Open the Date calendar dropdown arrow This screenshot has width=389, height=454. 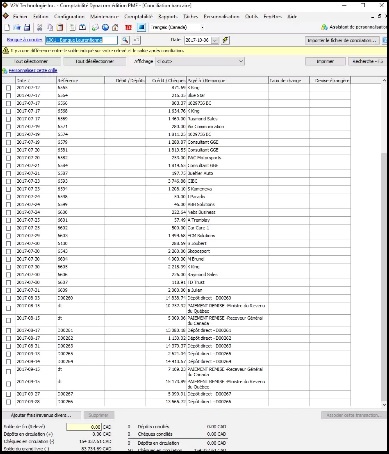pos(215,40)
